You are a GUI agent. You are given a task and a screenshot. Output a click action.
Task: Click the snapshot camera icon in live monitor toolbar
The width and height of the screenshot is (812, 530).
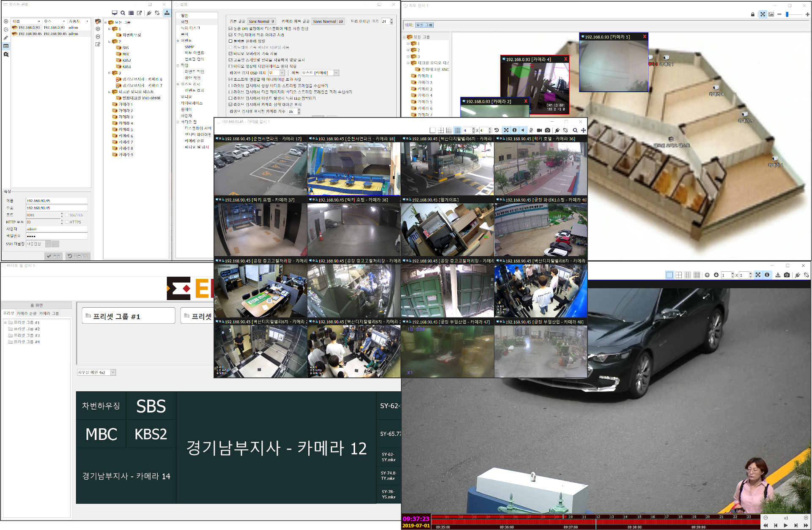pyautogui.click(x=548, y=130)
